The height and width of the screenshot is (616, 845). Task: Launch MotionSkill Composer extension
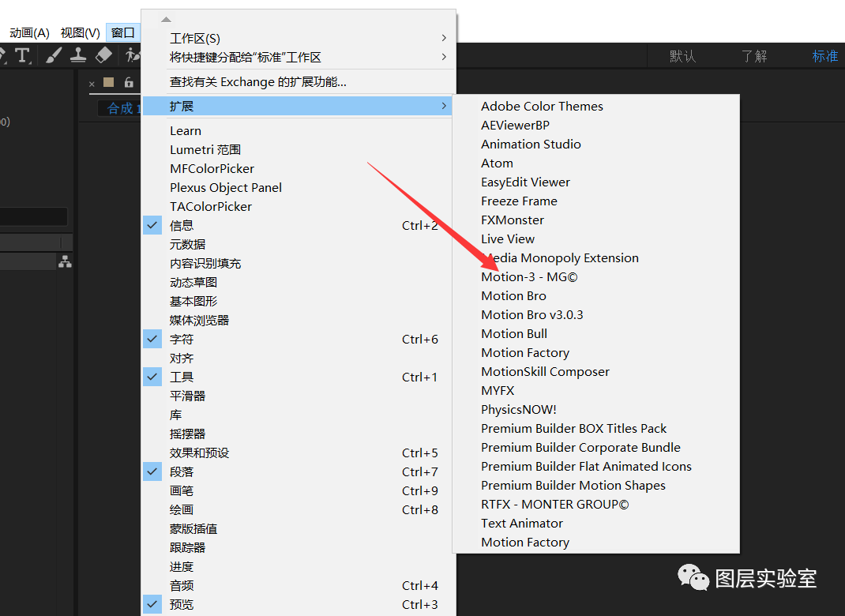point(596,371)
